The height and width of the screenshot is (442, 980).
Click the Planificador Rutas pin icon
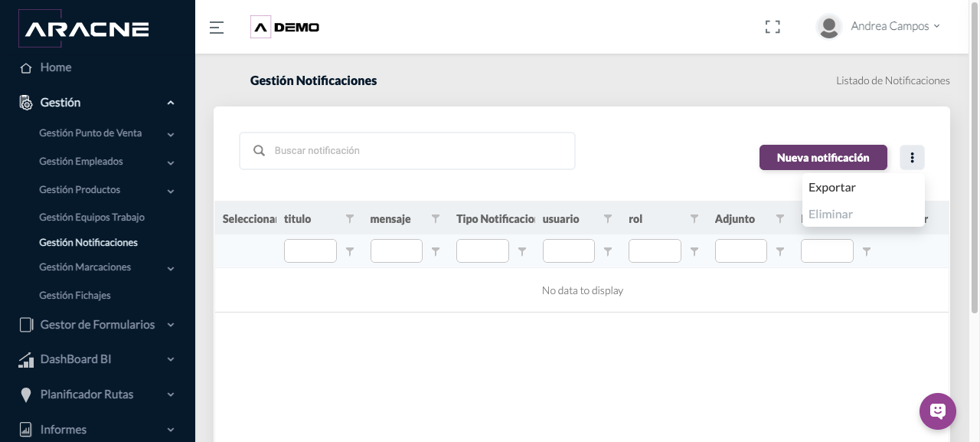tap(26, 395)
